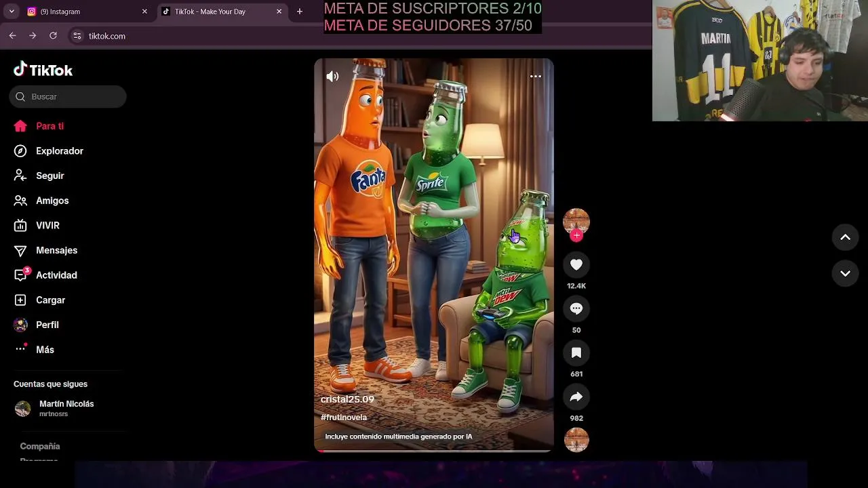The width and height of the screenshot is (868, 488).
Task: Close the Instagram tab
Action: [x=144, y=12]
